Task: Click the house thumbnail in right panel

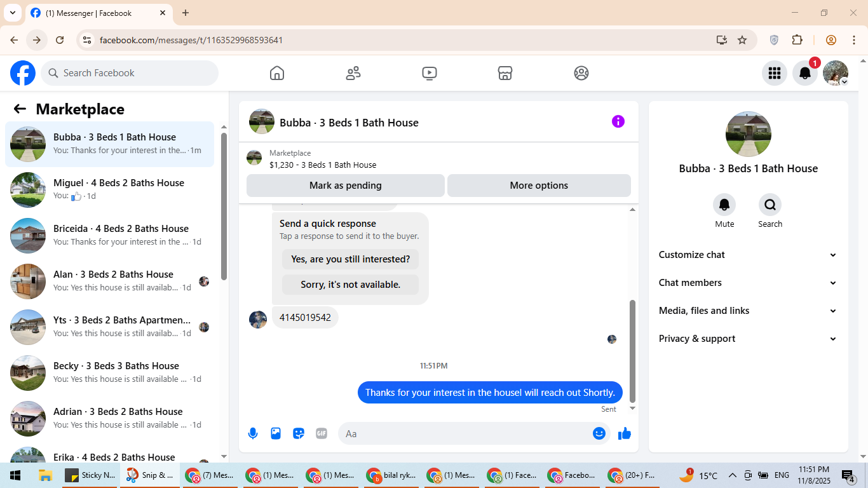Action: pyautogui.click(x=749, y=134)
